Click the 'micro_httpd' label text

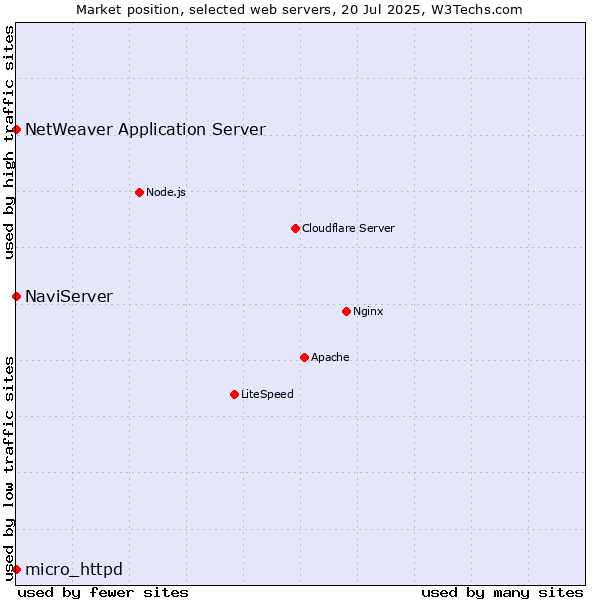[x=74, y=569]
